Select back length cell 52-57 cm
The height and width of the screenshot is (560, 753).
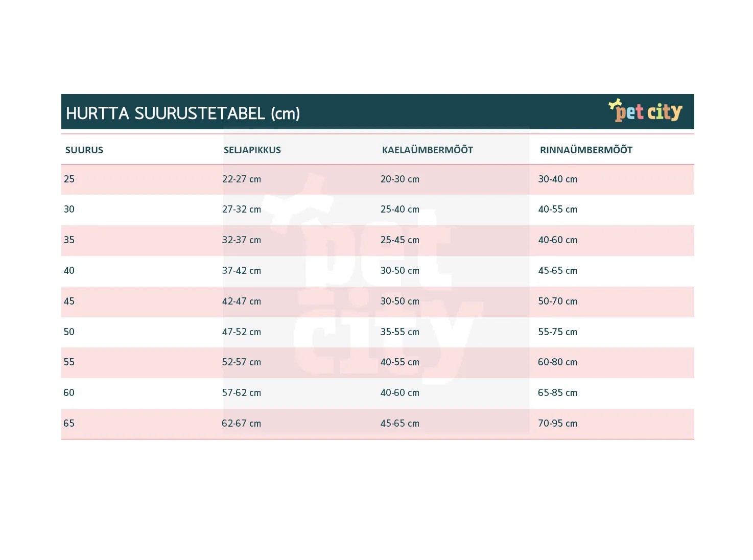[242, 362]
